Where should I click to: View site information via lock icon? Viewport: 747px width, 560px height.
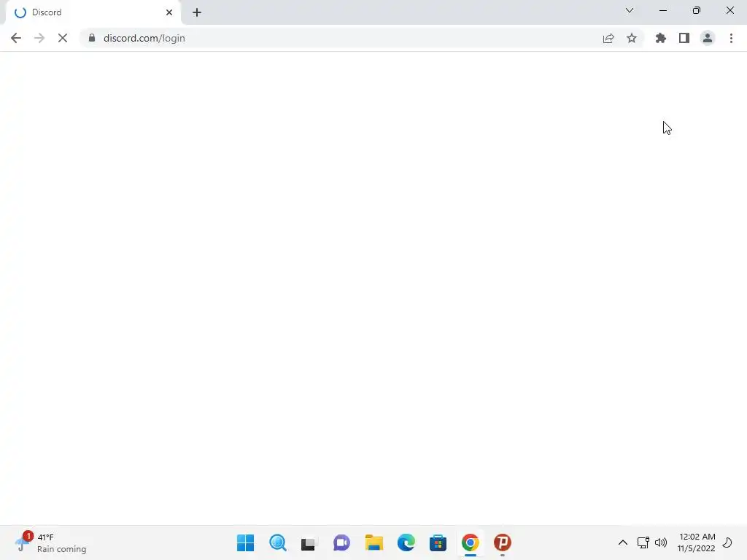tap(92, 38)
